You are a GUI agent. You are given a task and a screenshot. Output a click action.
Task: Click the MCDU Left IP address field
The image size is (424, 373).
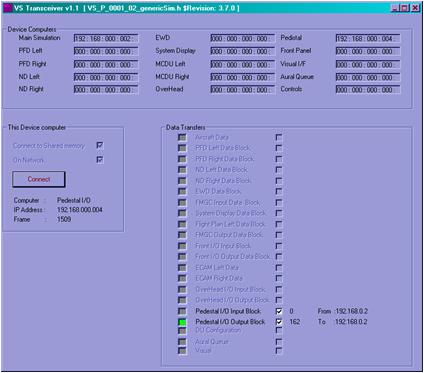pyautogui.click(x=243, y=64)
